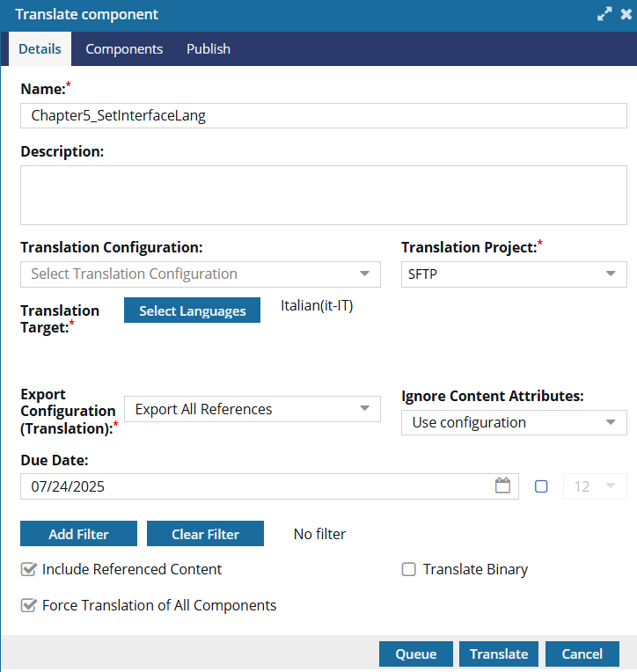
Task: Switch to the Publish tab
Action: click(x=209, y=49)
